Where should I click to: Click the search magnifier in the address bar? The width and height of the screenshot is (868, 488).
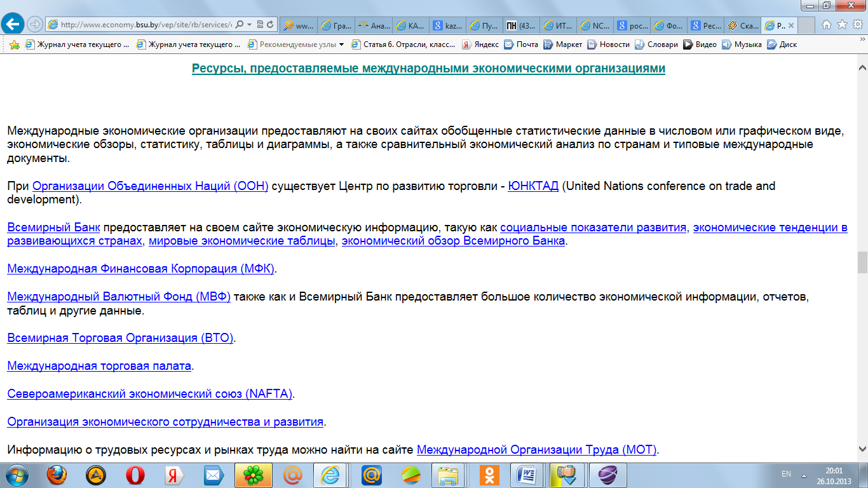240,25
